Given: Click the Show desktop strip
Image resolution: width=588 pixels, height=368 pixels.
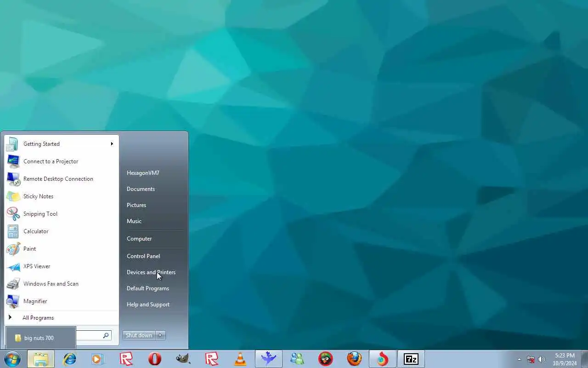Looking at the screenshot, I should pyautogui.click(x=584, y=359).
